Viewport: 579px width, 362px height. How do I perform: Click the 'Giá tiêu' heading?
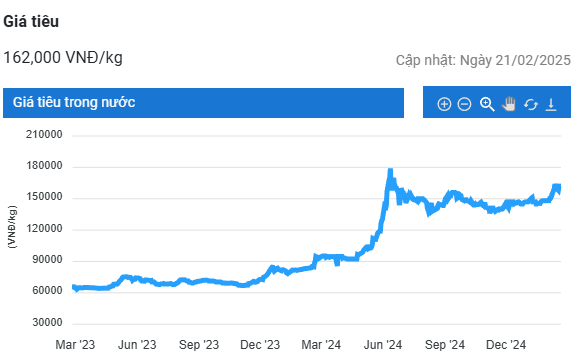coord(31,21)
